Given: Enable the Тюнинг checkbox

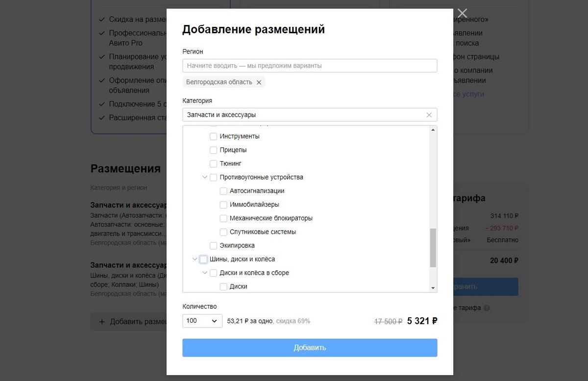Looking at the screenshot, I should pos(213,164).
